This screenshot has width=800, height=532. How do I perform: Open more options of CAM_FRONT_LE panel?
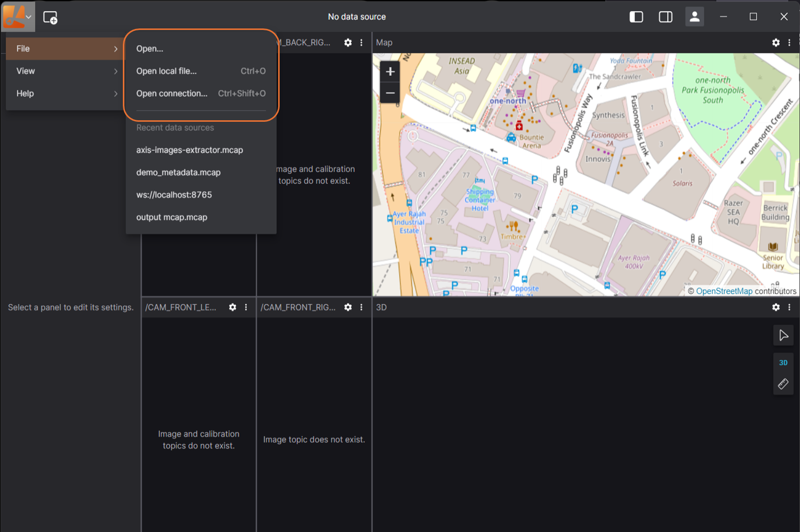pyautogui.click(x=246, y=307)
